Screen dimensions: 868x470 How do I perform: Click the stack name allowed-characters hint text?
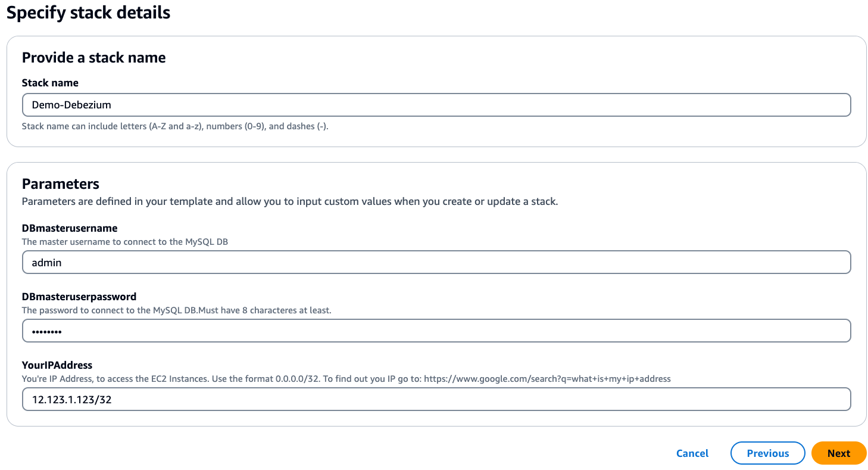(x=175, y=126)
